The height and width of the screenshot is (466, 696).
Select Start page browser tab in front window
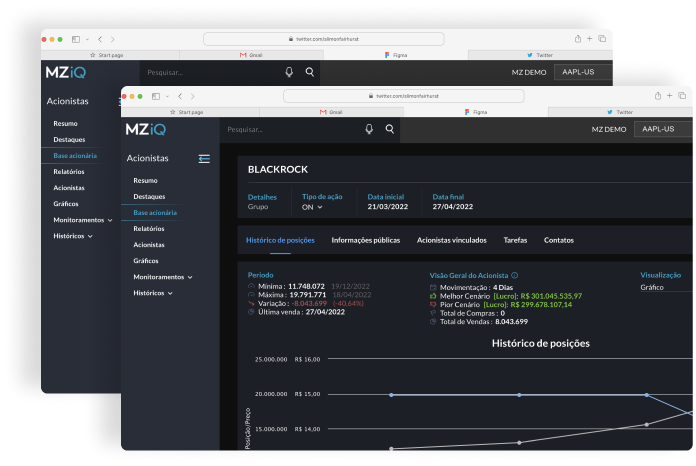[x=190, y=112]
